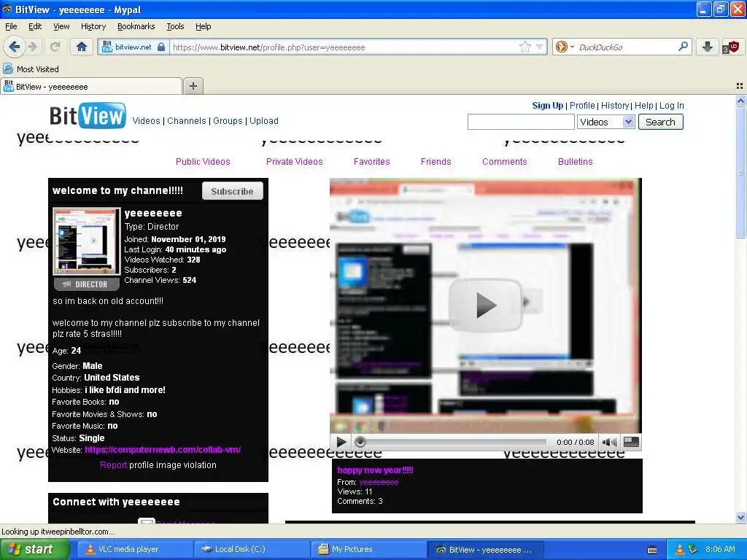Click the scrollbar down arrow
The width and height of the screenshot is (747, 560).
click(x=740, y=518)
